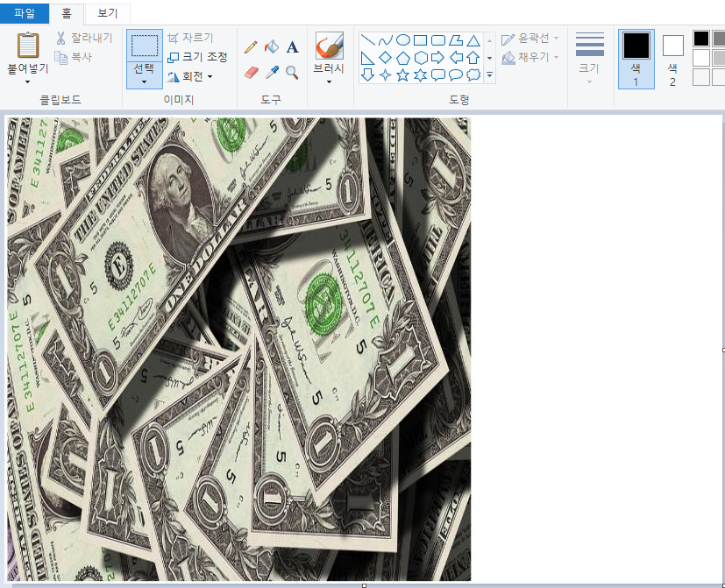
Task: Select the Up arrow shape
Action: [473, 58]
